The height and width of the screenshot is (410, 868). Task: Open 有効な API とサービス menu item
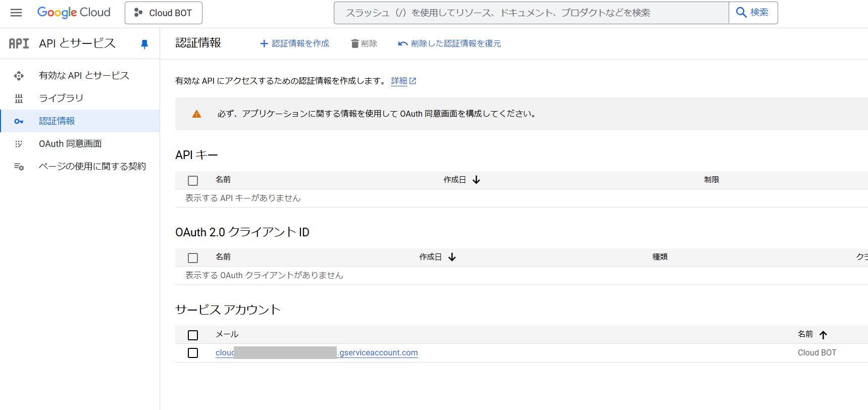click(80, 76)
